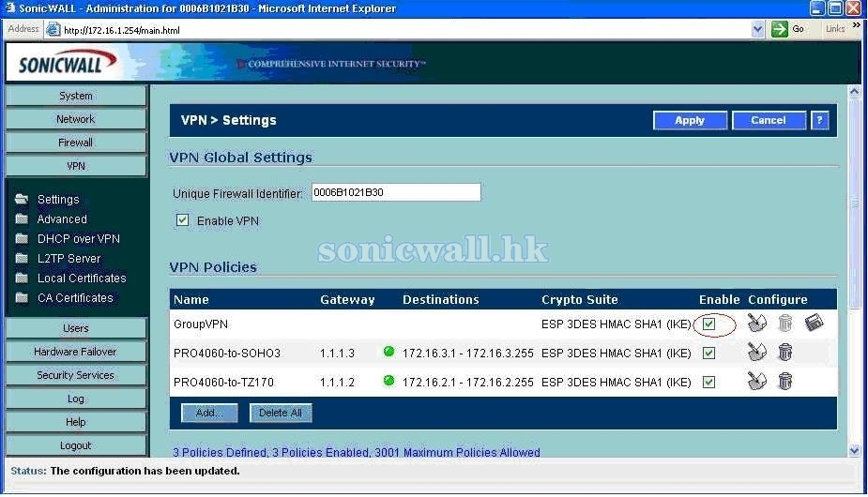Screen dimensions: 868x497
Task: Open the Network menu
Action: pyautogui.click(x=76, y=119)
